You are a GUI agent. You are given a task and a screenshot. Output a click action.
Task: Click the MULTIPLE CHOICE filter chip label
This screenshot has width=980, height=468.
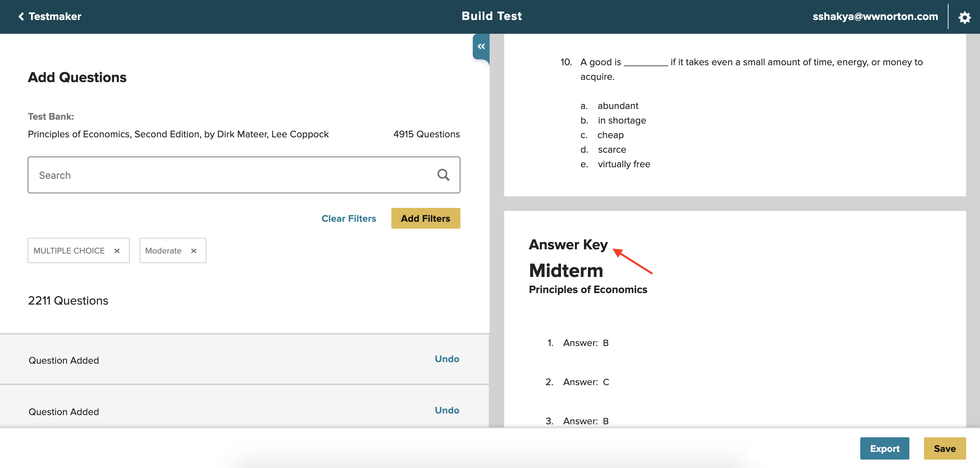(x=69, y=251)
